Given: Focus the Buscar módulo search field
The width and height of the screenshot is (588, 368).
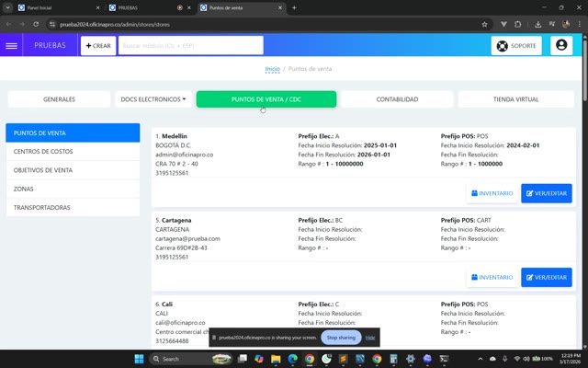Looking at the screenshot, I should [191, 45].
